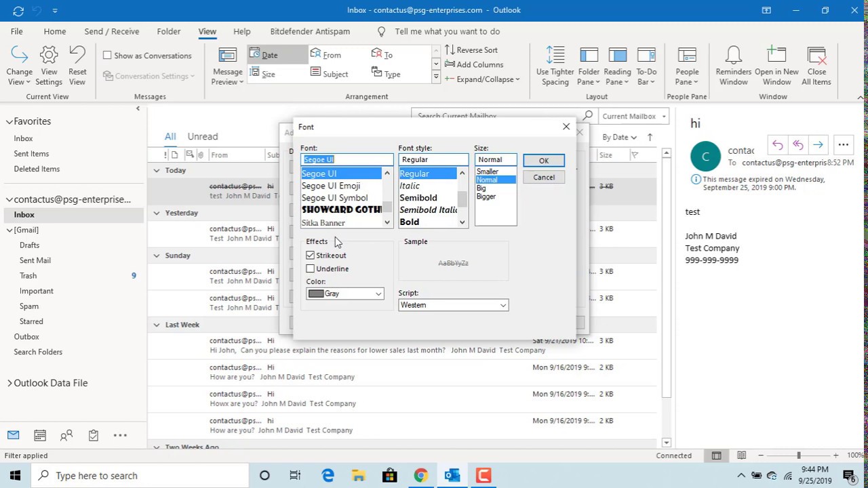Switch to the Home tab

pyautogui.click(x=55, y=31)
